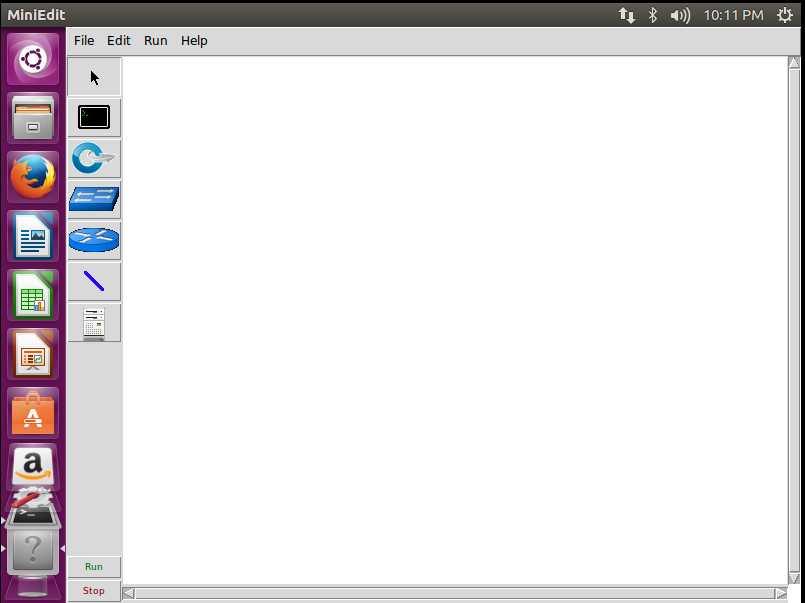
Task: Click the vertical scrollbar up arrow
Action: pos(794,63)
